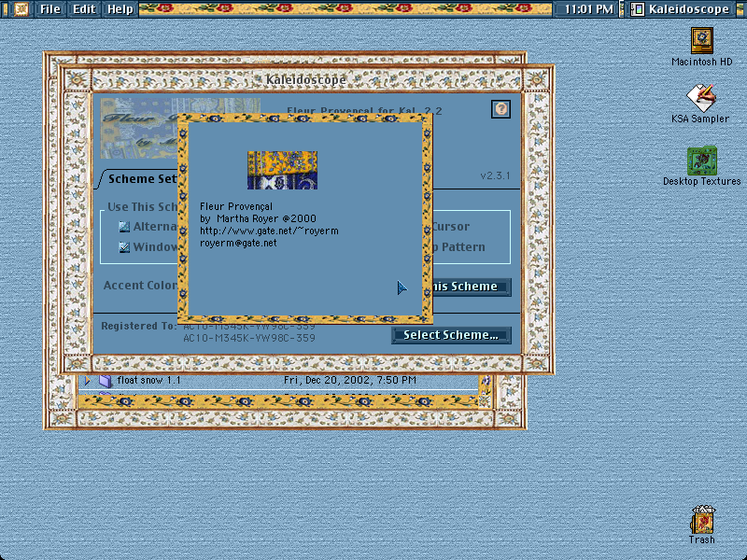Screen dimensions: 747x560
Task: Toggle the Alterna… checkbox under Use This Scheme
Action: [124, 227]
